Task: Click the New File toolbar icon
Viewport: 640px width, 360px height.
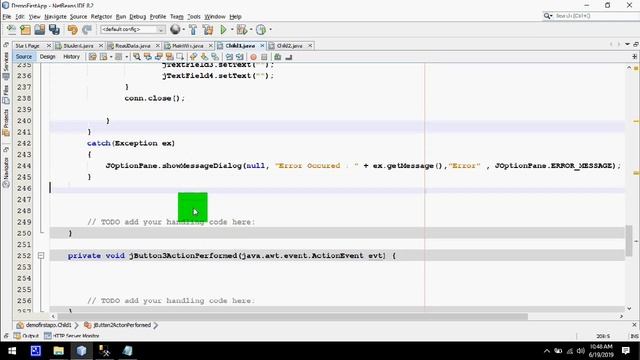Action: [x=11, y=29]
